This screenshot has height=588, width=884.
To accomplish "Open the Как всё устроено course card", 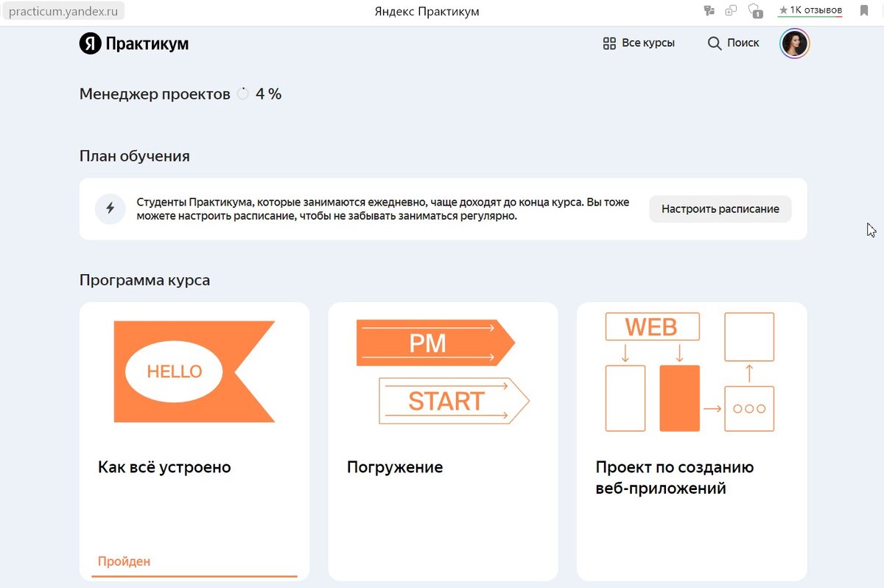I will pyautogui.click(x=194, y=441).
